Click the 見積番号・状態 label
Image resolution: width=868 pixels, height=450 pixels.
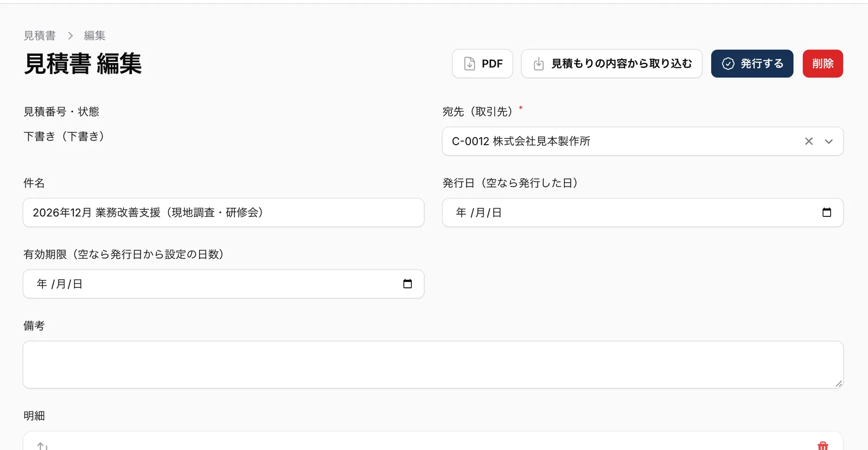[x=61, y=112]
